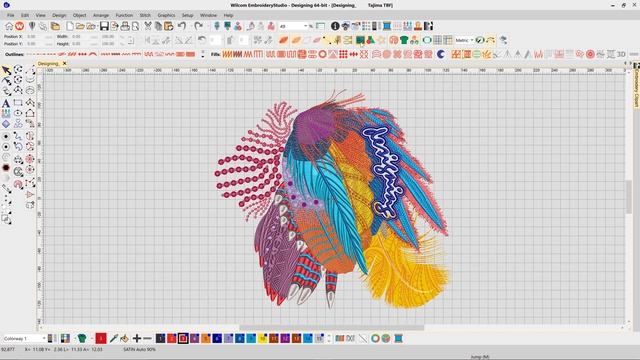Click the orange Wilcom W logo icon

[20, 26]
